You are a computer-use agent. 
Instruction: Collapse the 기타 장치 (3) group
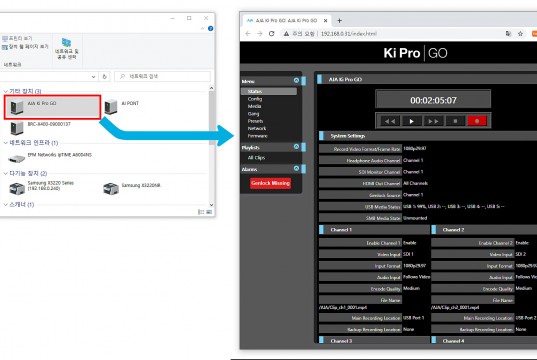pyautogui.click(x=5, y=91)
